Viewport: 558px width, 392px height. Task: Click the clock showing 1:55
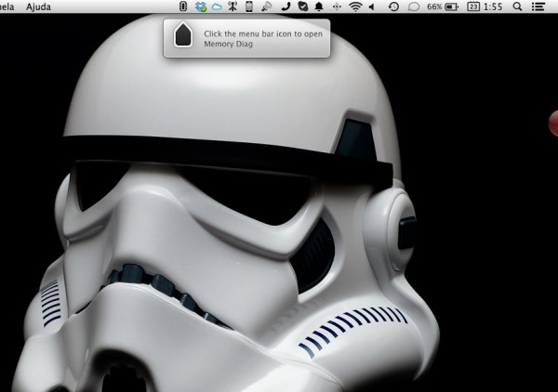pos(493,7)
